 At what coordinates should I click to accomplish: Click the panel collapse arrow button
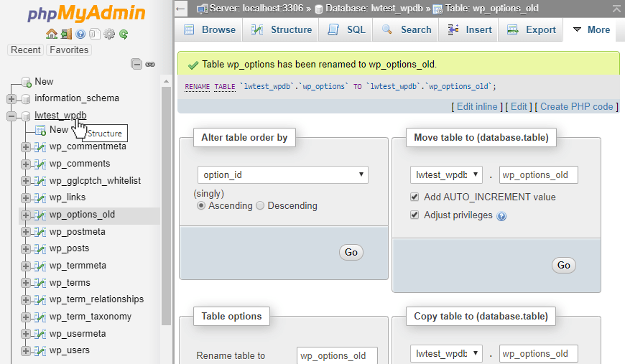click(181, 9)
